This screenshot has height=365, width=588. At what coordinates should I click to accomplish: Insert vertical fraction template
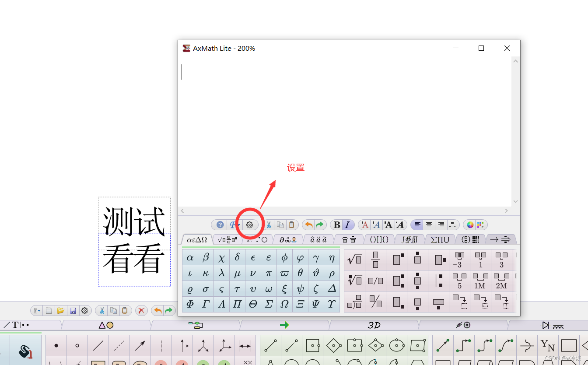click(x=375, y=260)
